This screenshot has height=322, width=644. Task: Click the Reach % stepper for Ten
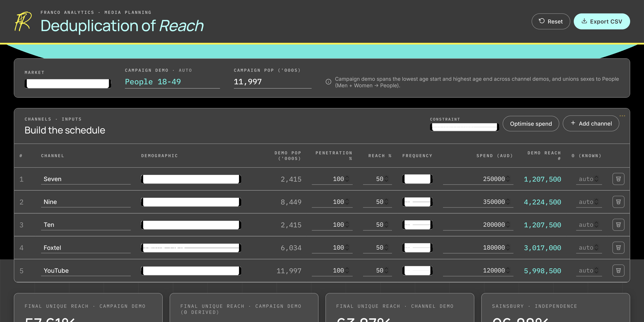[x=386, y=225]
